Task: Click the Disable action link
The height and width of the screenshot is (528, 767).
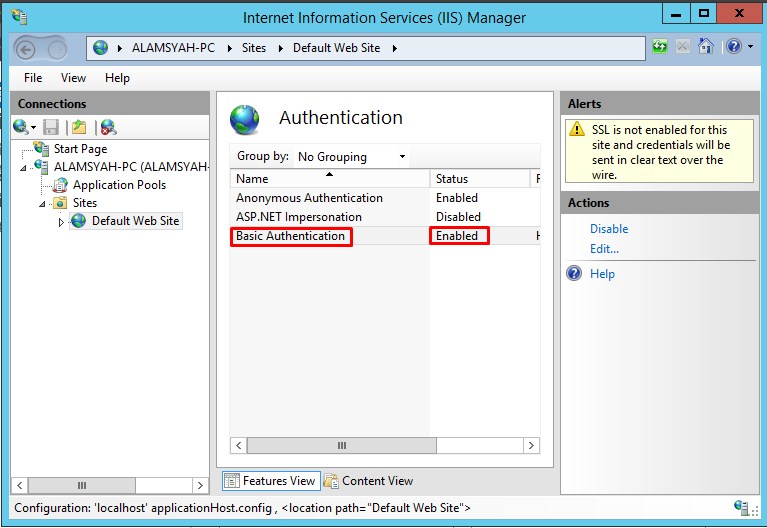Action: pyautogui.click(x=609, y=229)
